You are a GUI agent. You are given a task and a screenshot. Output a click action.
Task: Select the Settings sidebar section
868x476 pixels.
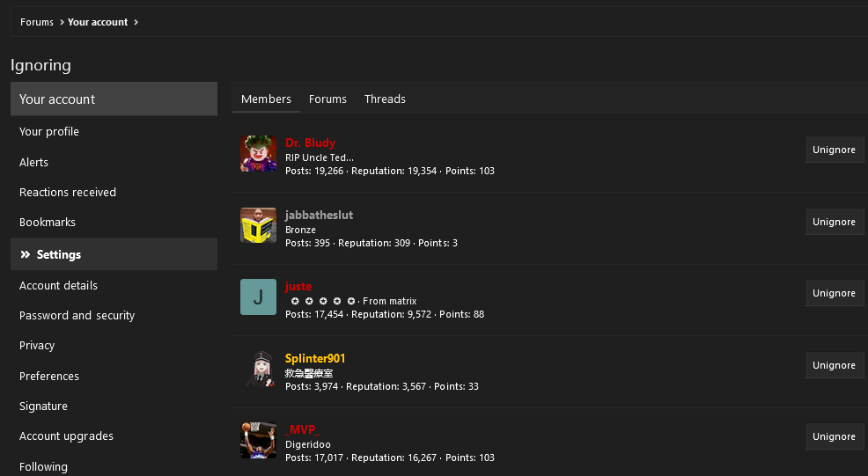[114, 254]
